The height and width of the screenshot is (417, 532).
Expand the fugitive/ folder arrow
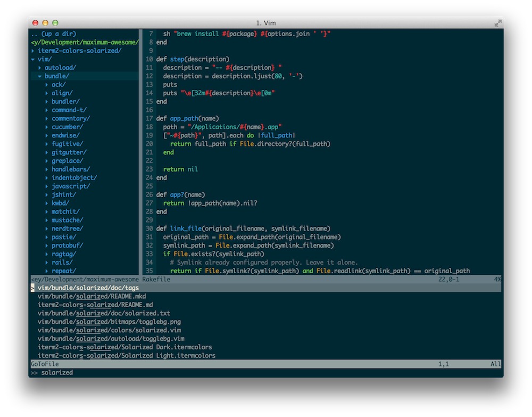[x=46, y=144]
